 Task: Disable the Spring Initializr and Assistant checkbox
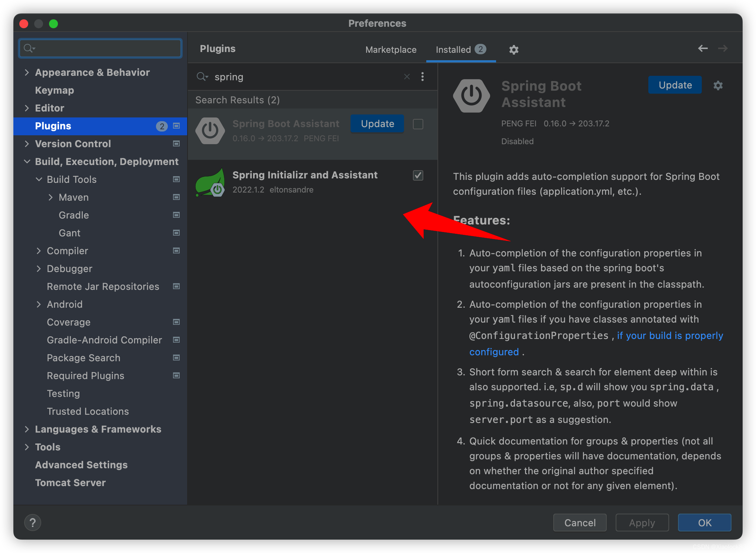point(418,175)
